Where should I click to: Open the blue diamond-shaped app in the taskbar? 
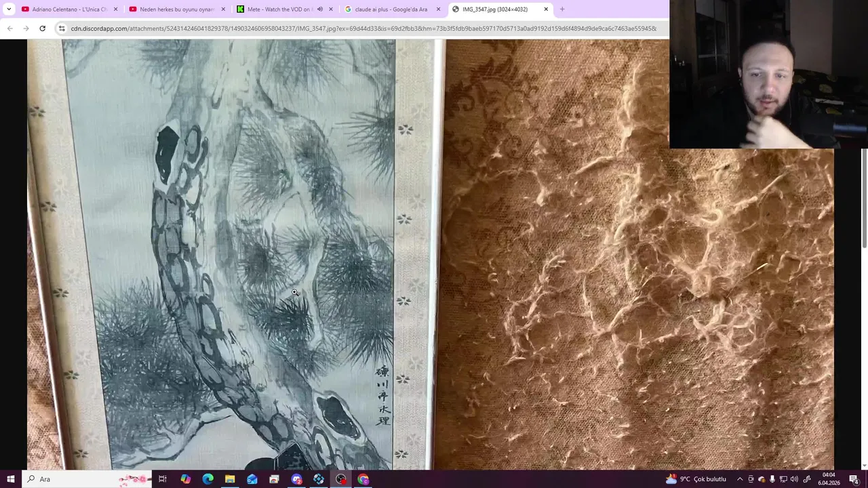click(319, 479)
